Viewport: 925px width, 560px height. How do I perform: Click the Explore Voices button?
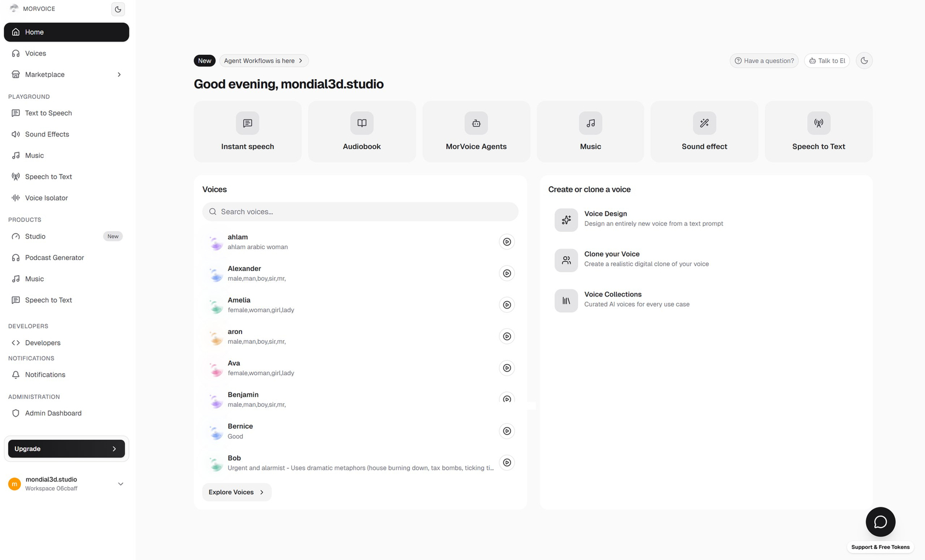pyautogui.click(x=236, y=492)
